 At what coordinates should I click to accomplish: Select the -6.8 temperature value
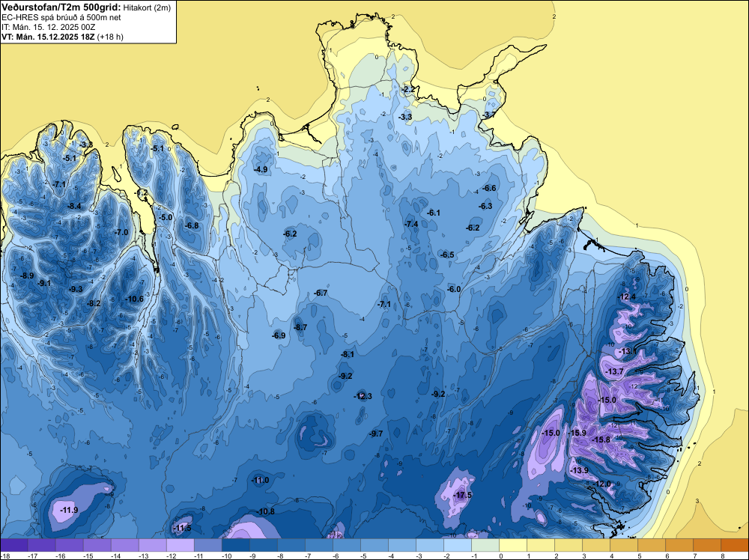point(192,225)
